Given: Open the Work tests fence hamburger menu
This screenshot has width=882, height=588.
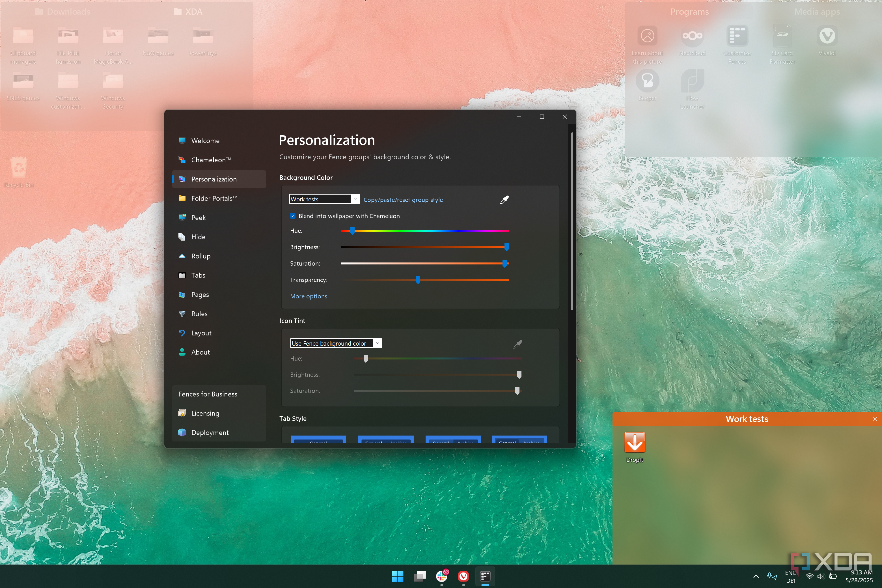Looking at the screenshot, I should point(620,419).
